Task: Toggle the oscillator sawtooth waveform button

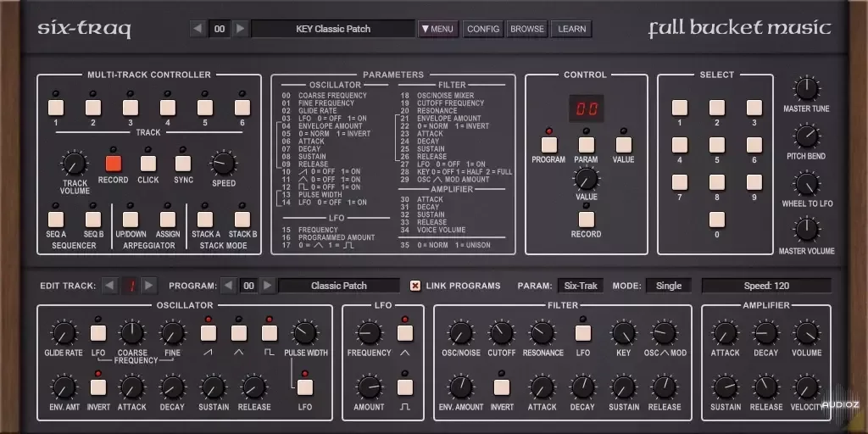Action: pos(209,332)
